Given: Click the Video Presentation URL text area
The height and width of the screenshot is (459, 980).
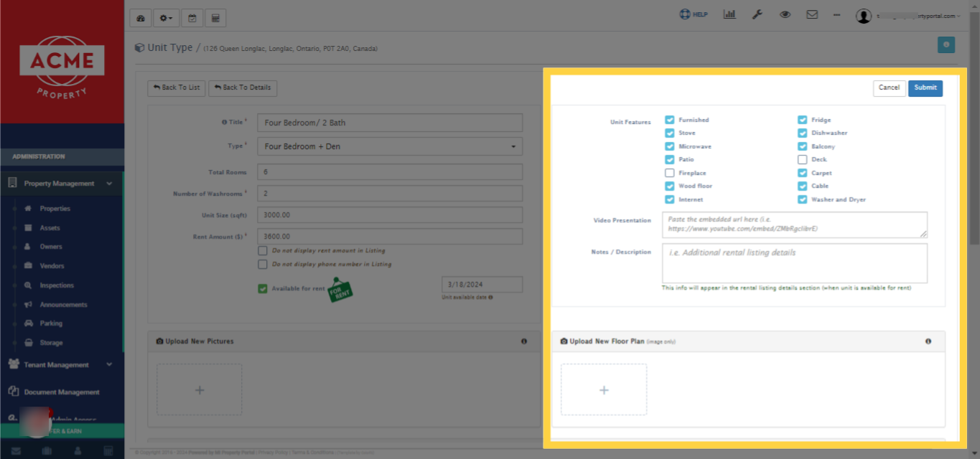Looking at the screenshot, I should 795,224.
